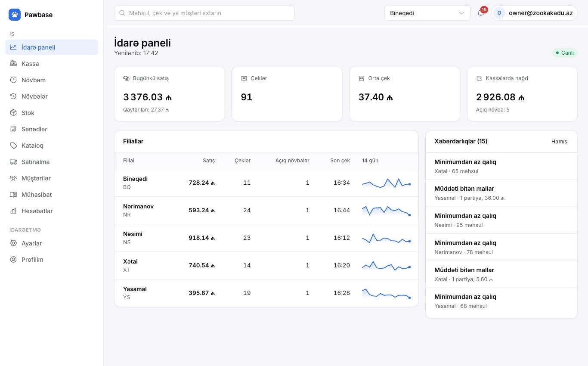Viewport: 588px width, 366px height.
Task: Navigate to Hesabatlar section
Action: tap(52, 211)
